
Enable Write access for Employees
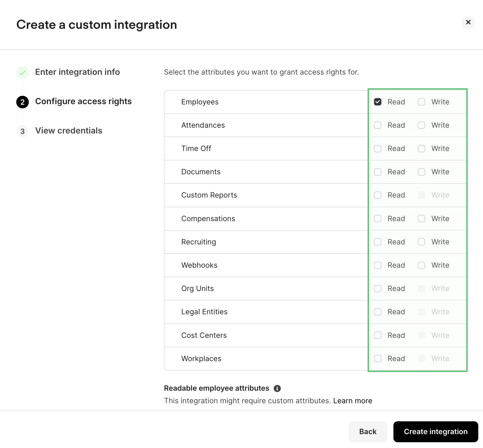(x=421, y=102)
